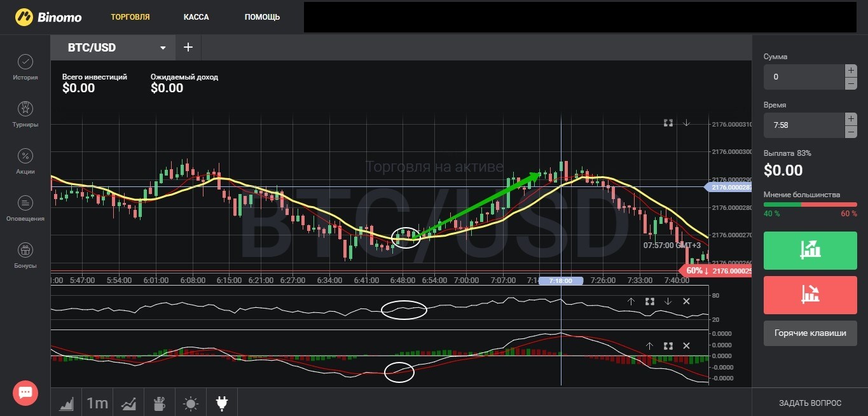Maximize the RSI indicator panel

[650, 302]
